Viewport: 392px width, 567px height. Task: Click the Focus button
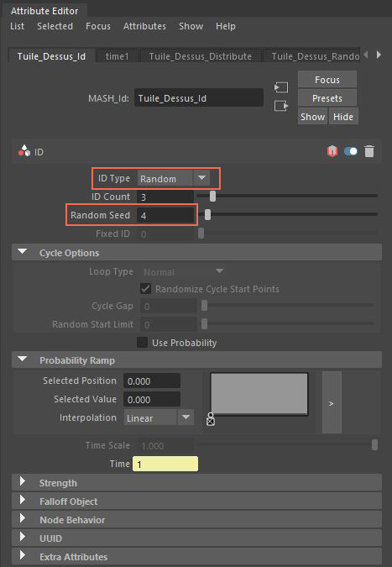[327, 80]
